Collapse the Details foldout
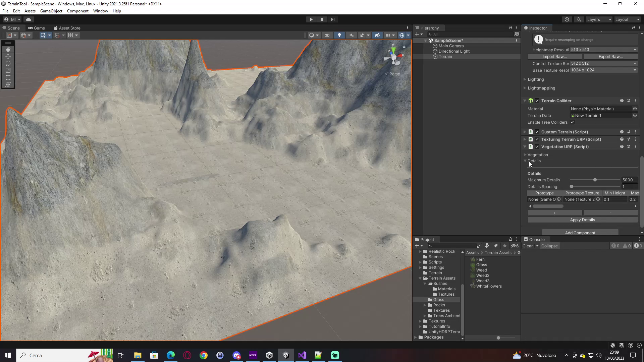This screenshot has width=644, height=362. [x=525, y=161]
